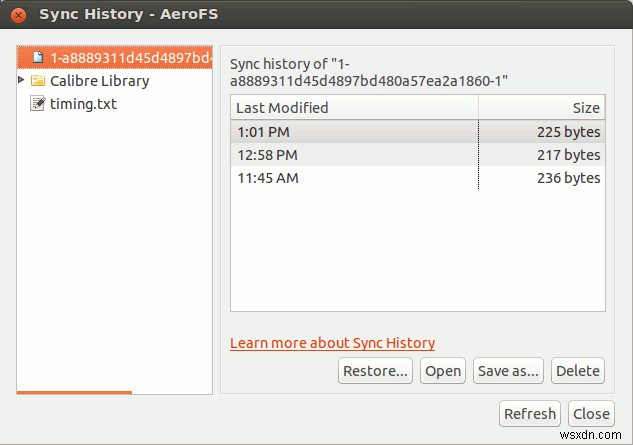
Task: Click the timing.txt text file icon
Action: [x=38, y=103]
